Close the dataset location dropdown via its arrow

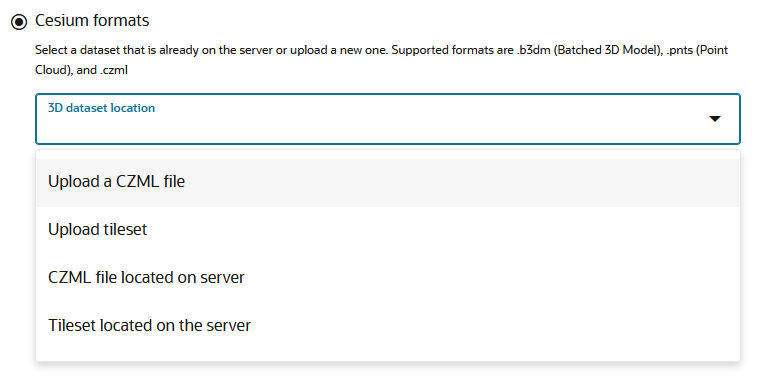(714, 119)
